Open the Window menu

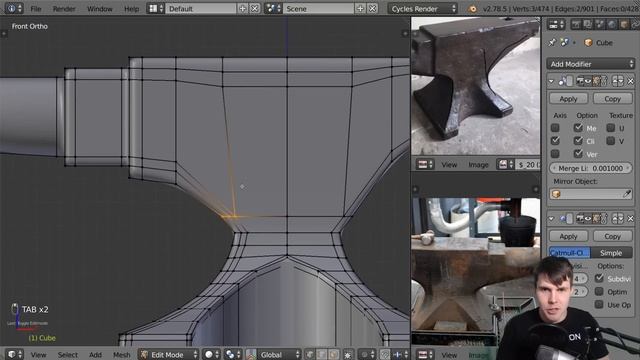pyautogui.click(x=100, y=9)
